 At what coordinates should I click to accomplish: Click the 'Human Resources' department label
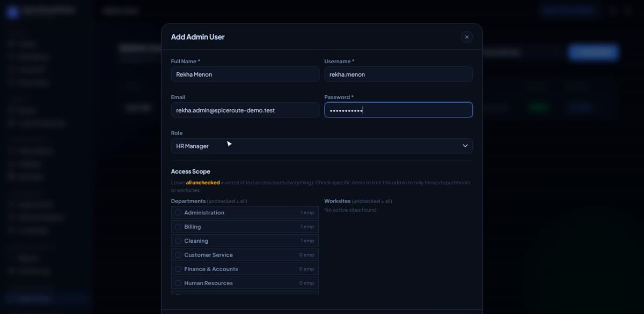click(208, 283)
